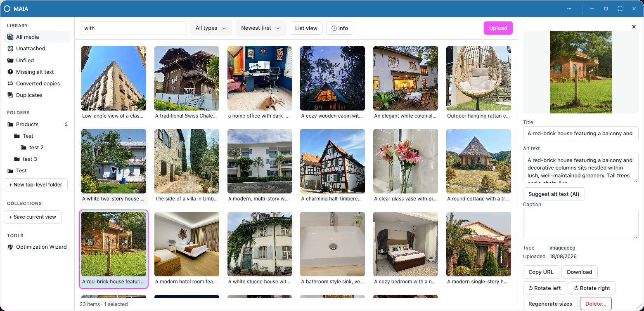Select the glass vase with lilies thumbnail
The width and height of the screenshot is (644, 311).
[405, 161]
